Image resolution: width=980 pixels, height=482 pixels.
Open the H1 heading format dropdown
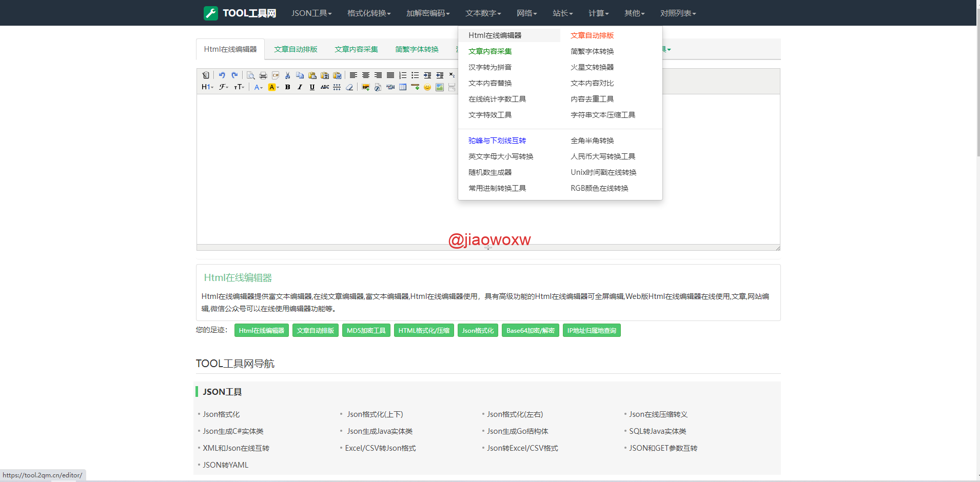(x=207, y=87)
